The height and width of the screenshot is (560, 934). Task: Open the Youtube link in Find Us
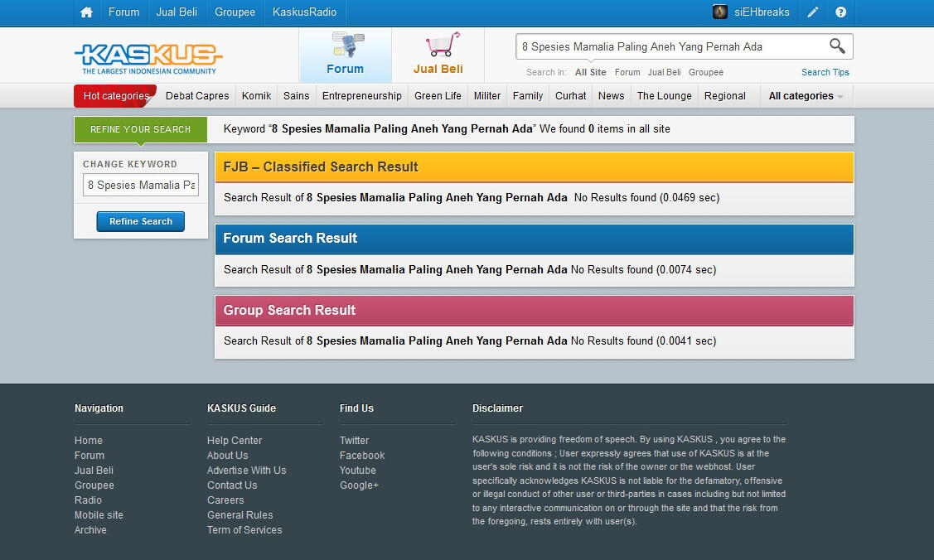point(358,471)
